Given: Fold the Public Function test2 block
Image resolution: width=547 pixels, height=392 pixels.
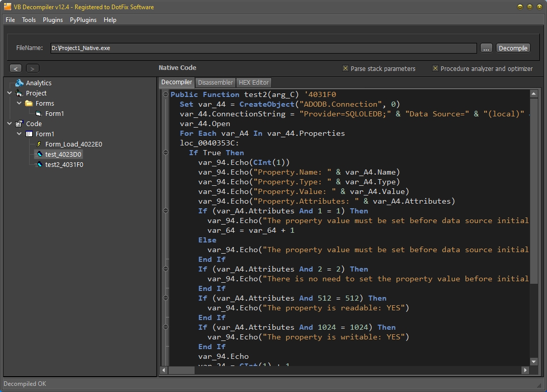Looking at the screenshot, I should [x=165, y=94].
